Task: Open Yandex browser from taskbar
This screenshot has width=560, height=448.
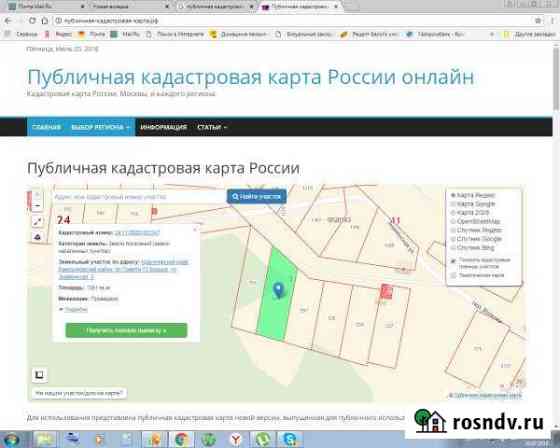Action: [236, 439]
